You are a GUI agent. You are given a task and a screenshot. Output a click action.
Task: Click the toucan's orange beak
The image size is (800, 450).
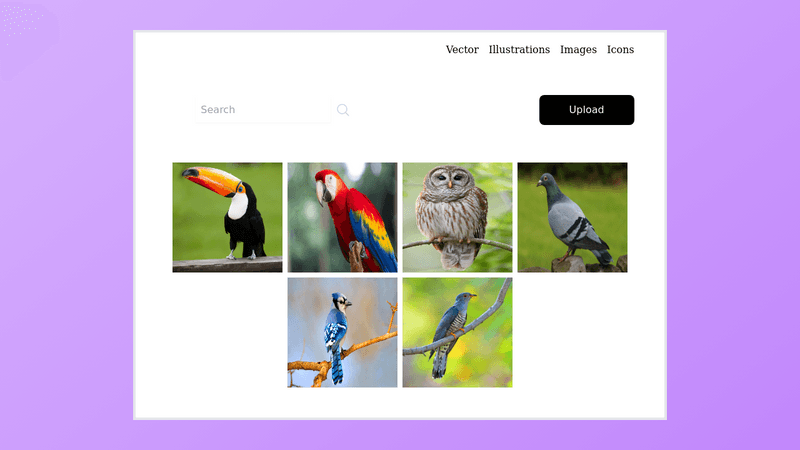point(212,180)
